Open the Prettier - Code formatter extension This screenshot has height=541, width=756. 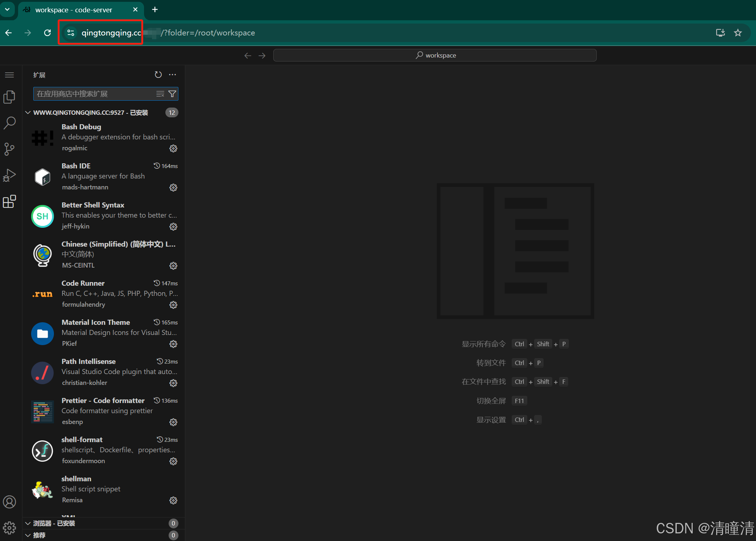tap(104, 411)
